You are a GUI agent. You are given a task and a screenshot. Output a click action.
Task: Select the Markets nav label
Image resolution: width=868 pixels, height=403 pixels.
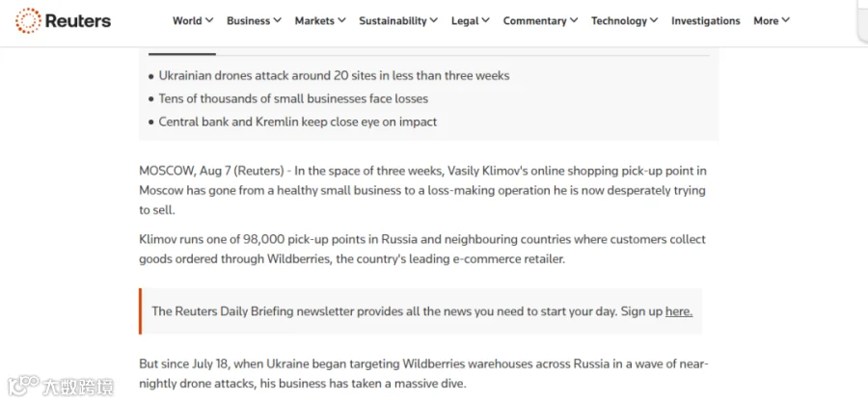pyautogui.click(x=314, y=21)
